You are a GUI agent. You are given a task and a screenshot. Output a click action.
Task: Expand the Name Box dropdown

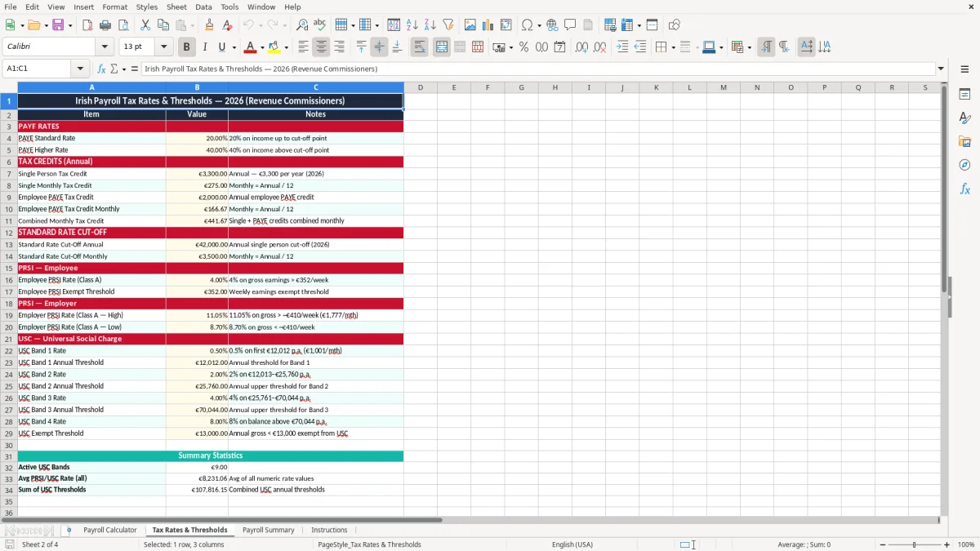(x=80, y=69)
